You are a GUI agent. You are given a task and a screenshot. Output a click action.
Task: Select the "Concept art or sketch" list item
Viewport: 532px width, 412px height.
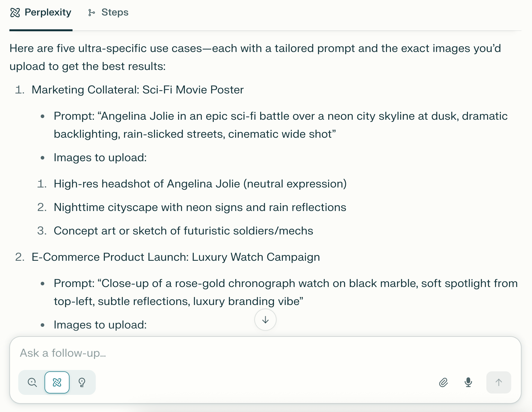[183, 231]
